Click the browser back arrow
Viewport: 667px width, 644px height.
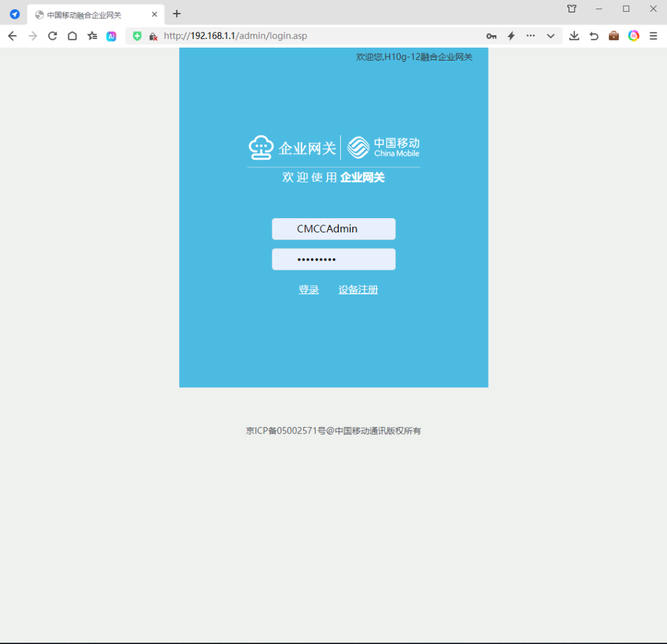click(12, 36)
